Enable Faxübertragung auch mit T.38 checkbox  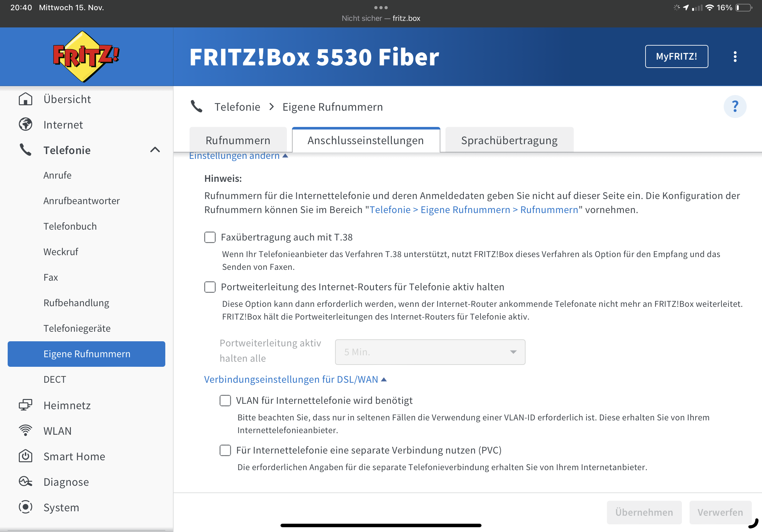(210, 237)
